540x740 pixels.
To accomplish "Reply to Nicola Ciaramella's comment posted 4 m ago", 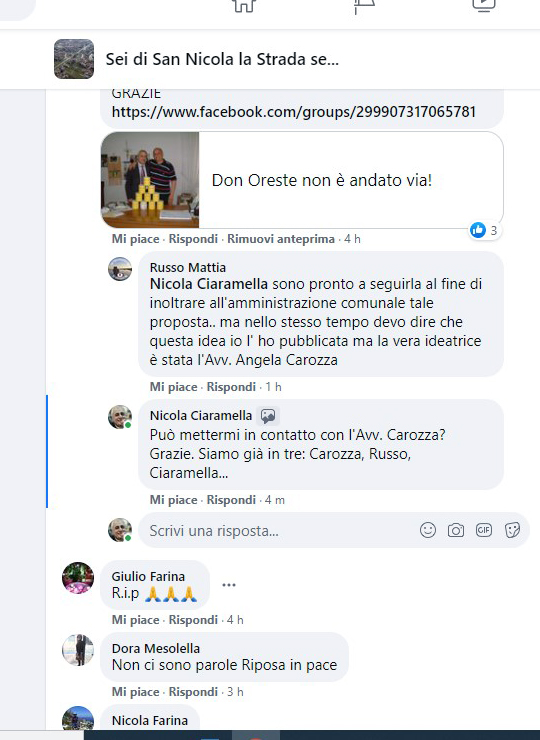I will [231, 500].
